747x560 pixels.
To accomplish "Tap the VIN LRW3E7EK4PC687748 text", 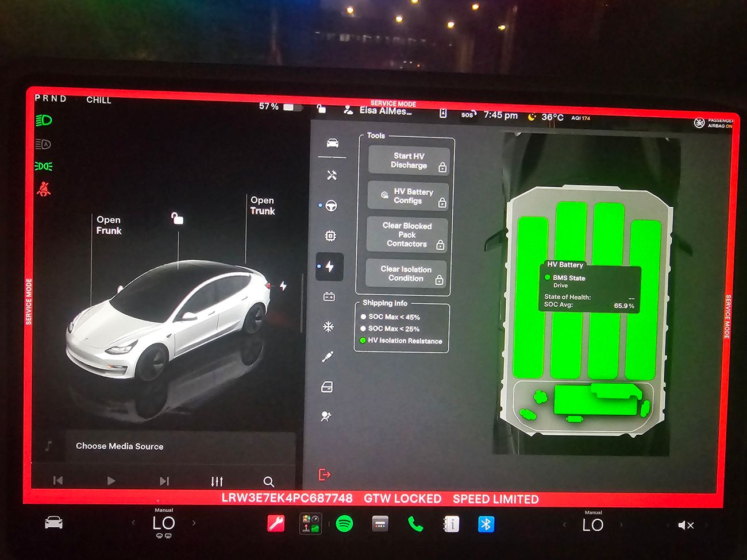I will (x=287, y=498).
